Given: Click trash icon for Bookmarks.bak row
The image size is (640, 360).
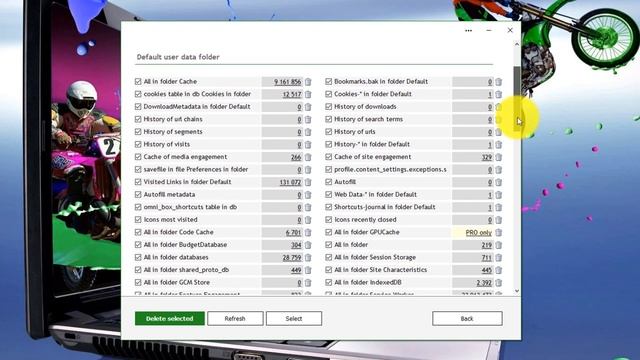Looking at the screenshot, I should pos(499,82).
